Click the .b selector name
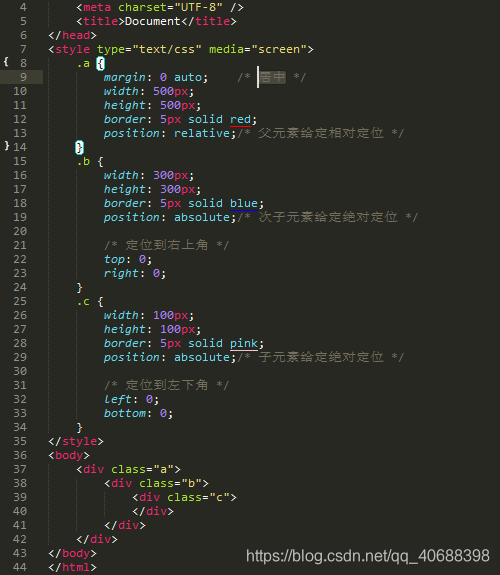Image resolution: width=500 pixels, height=575 pixels. click(x=83, y=161)
